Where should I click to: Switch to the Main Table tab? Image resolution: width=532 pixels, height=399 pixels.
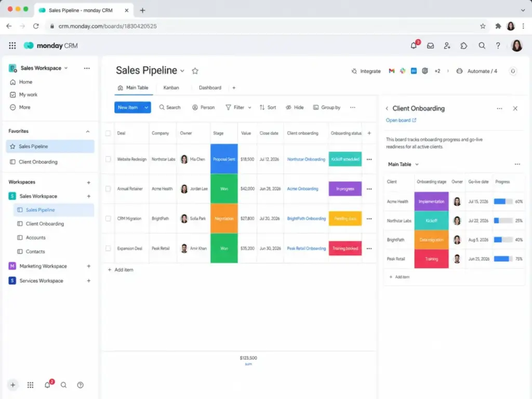pyautogui.click(x=134, y=87)
